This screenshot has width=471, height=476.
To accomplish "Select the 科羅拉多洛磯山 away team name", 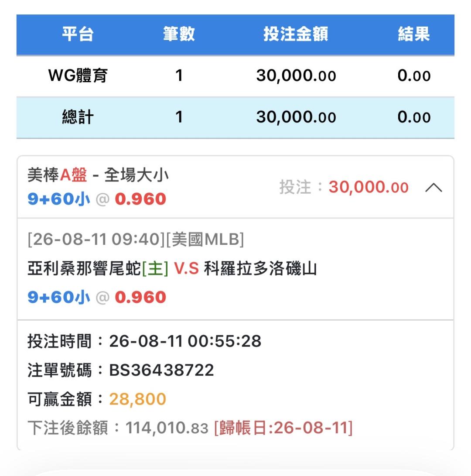I will (260, 269).
